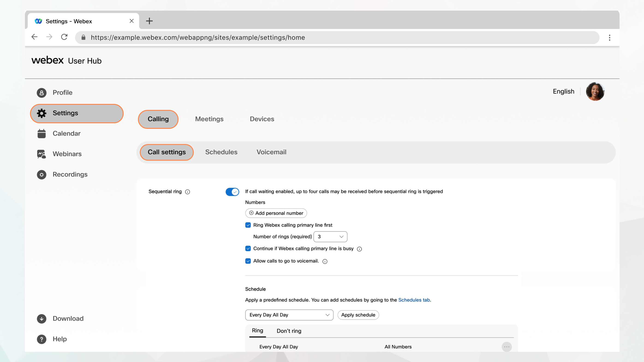Switch to the Meetings tab
Image resolution: width=644 pixels, height=362 pixels.
[x=209, y=119]
